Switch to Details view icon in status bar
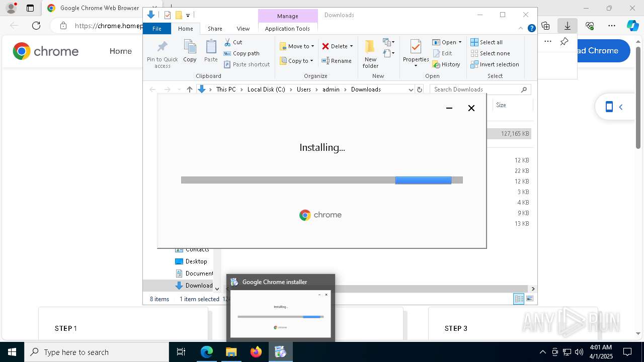The image size is (644, 362). (519, 299)
